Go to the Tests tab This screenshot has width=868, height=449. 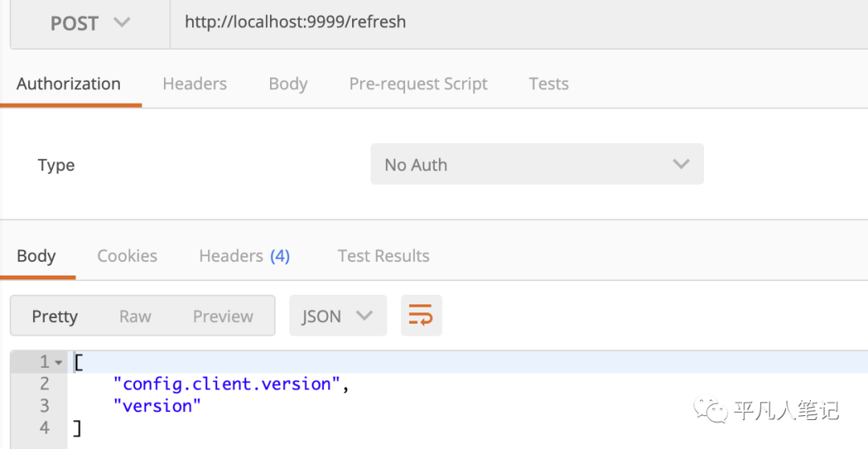pos(548,84)
